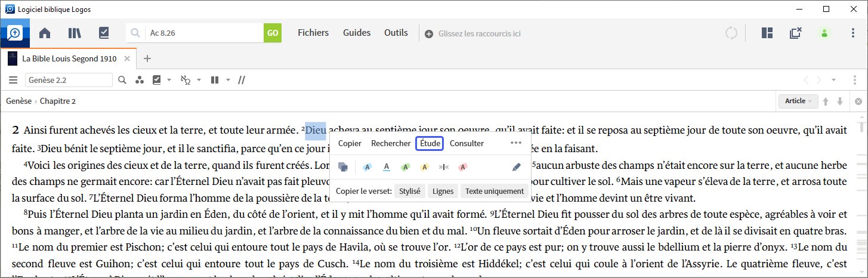Apply the red highlight A style
The image size is (868, 278).
[x=462, y=167]
